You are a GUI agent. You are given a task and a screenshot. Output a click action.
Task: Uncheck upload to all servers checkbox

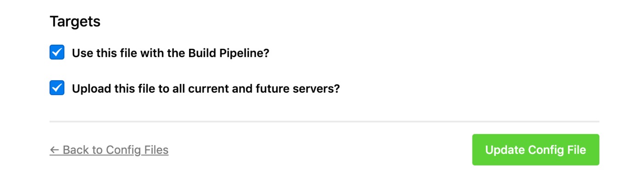(x=57, y=88)
